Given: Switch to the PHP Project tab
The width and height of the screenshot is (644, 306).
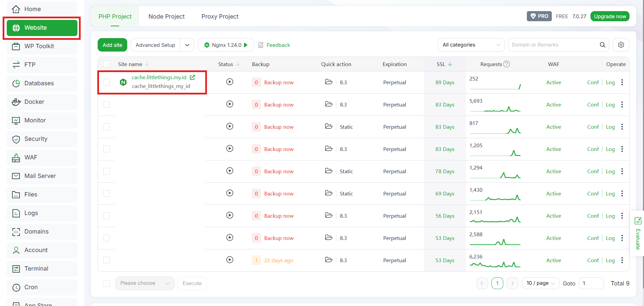Looking at the screenshot, I should (115, 17).
